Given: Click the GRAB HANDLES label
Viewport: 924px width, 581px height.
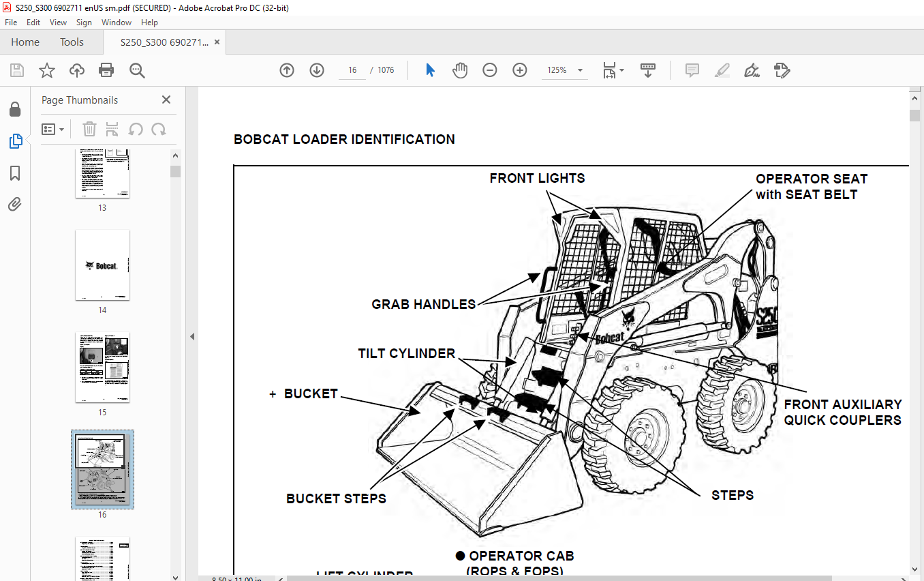Looking at the screenshot, I should click(424, 304).
